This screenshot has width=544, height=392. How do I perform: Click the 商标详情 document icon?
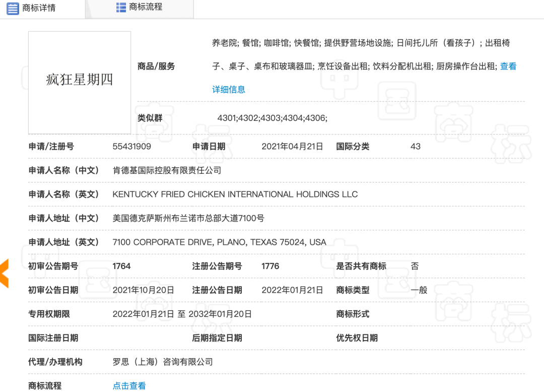tap(13, 9)
